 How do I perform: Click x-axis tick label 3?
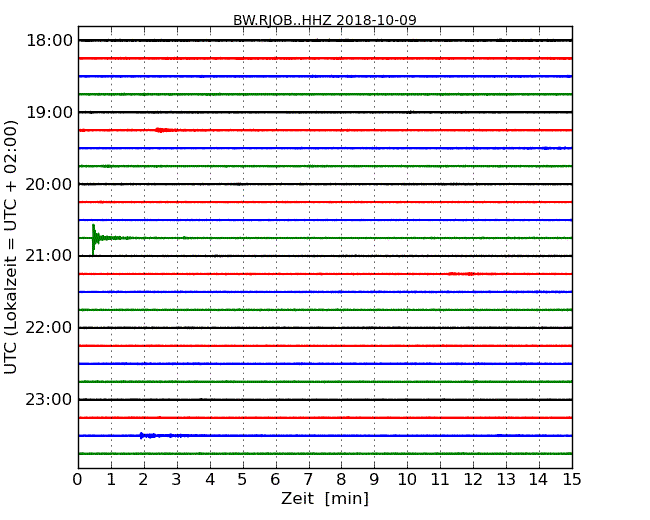(x=177, y=479)
